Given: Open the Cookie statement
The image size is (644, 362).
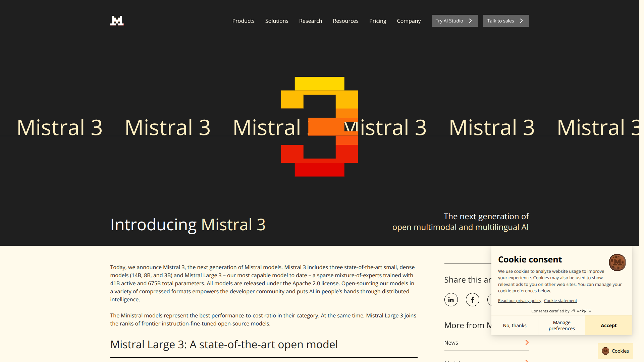Looking at the screenshot, I should click(560, 300).
